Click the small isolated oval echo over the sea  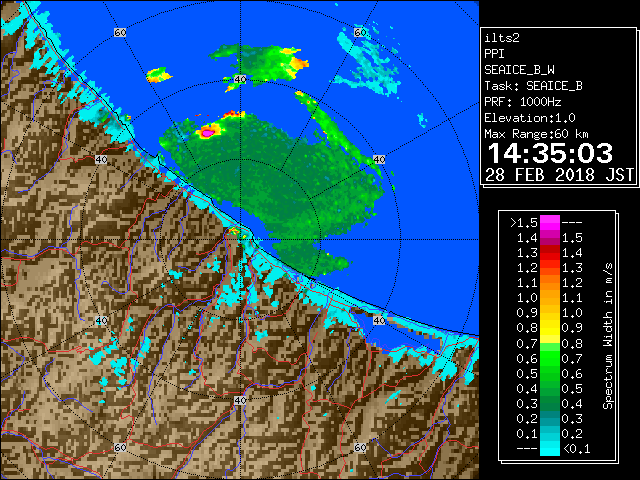159,75
